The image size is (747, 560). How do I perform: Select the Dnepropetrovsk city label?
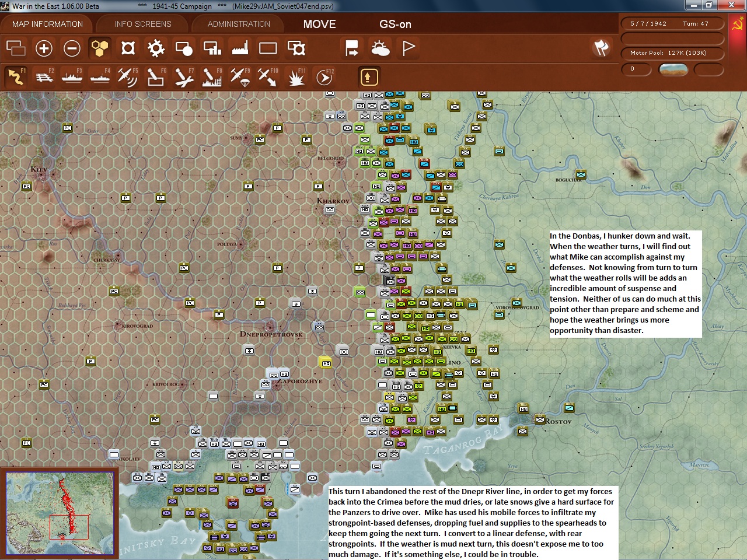(x=271, y=334)
